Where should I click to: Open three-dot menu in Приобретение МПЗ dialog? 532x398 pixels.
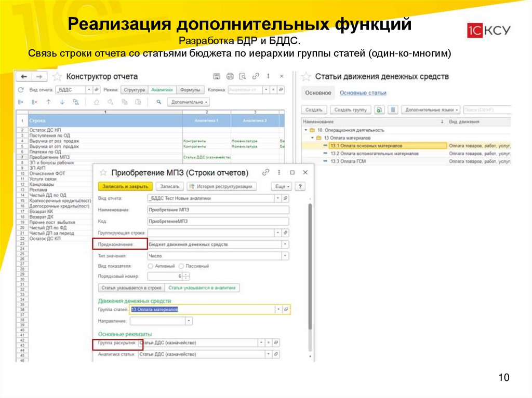click(x=279, y=173)
